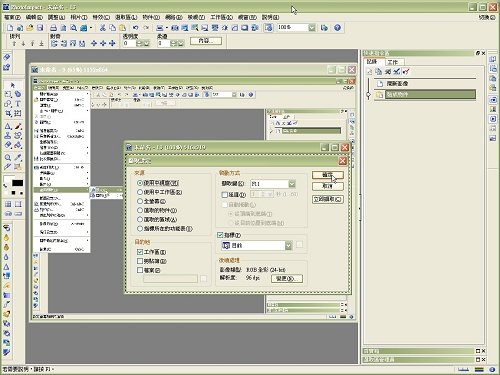Select the Lasso selection tool in toolbox
This screenshot has height=375, width=500.
click(18, 94)
